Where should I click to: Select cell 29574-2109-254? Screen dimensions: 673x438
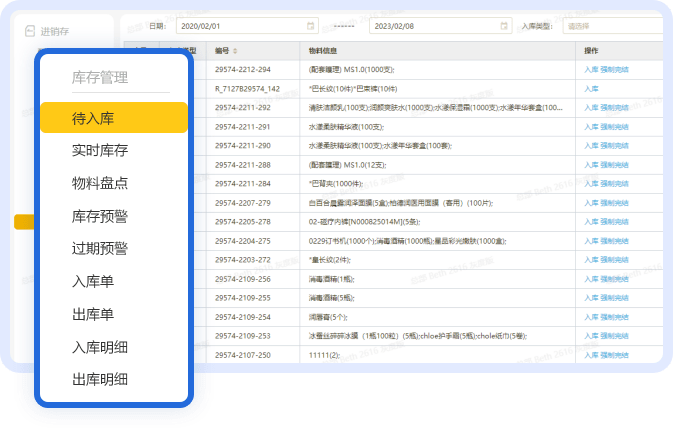(243, 317)
